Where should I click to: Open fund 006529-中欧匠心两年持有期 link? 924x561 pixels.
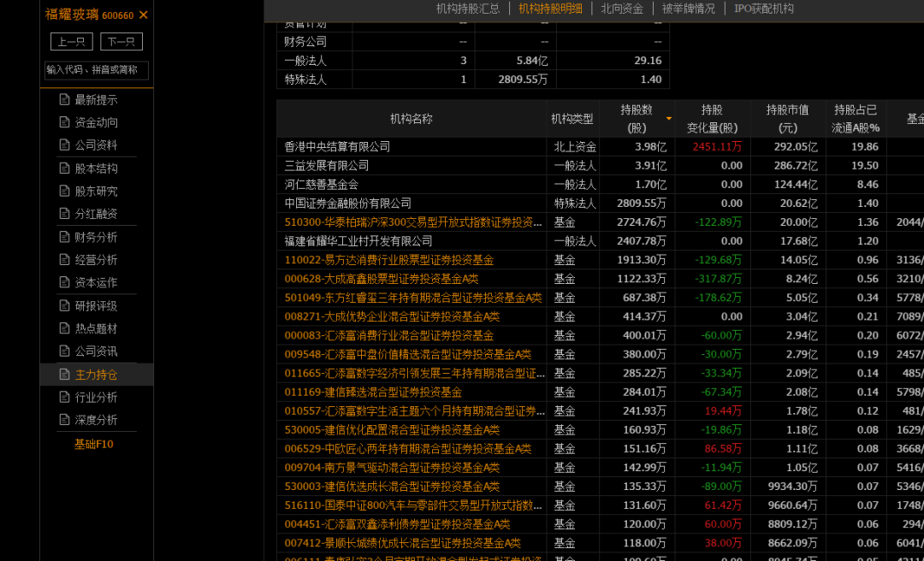point(408,448)
